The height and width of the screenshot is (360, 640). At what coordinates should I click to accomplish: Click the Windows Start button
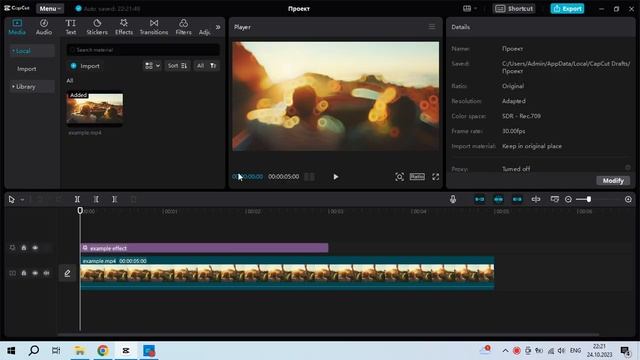click(x=11, y=351)
